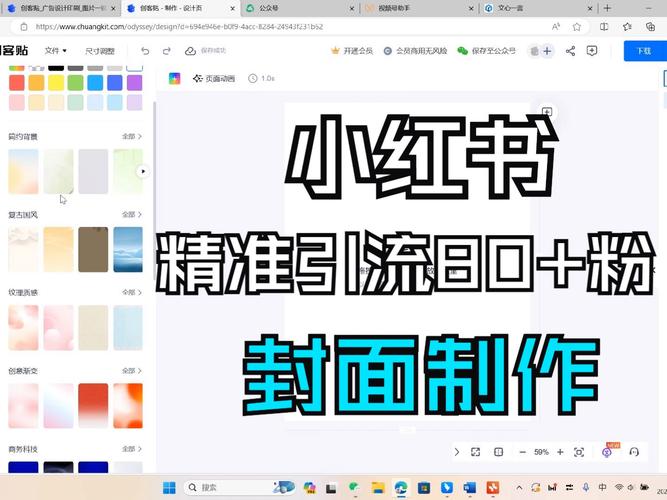Image resolution: width=667 pixels, height=500 pixels.
Task: Click 保存至公众号 button
Action: (x=487, y=51)
